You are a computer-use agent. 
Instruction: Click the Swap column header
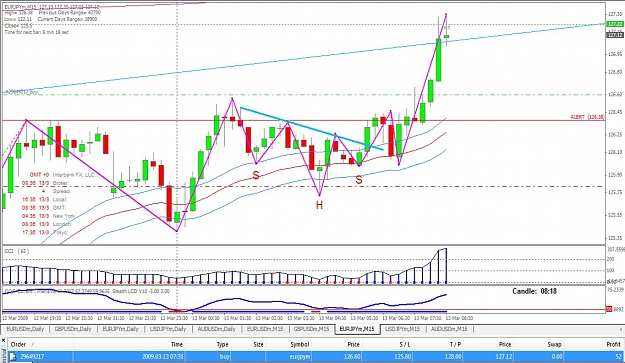(554, 344)
